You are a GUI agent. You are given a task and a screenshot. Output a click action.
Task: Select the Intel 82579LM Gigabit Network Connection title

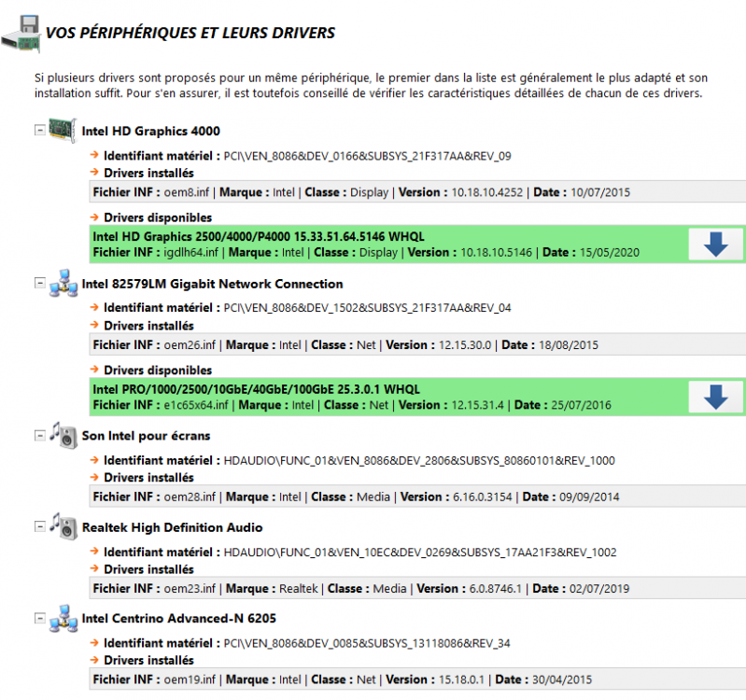click(212, 284)
